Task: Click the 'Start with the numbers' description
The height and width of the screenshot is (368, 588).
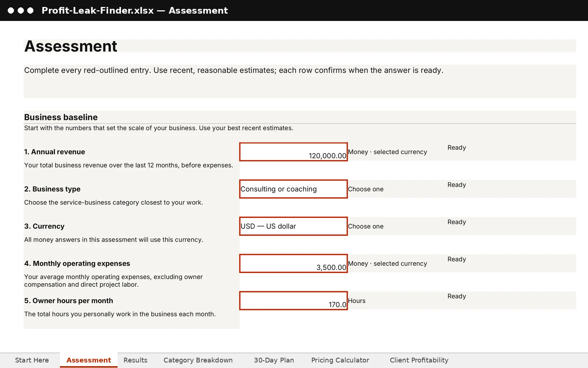Action: pos(159,128)
